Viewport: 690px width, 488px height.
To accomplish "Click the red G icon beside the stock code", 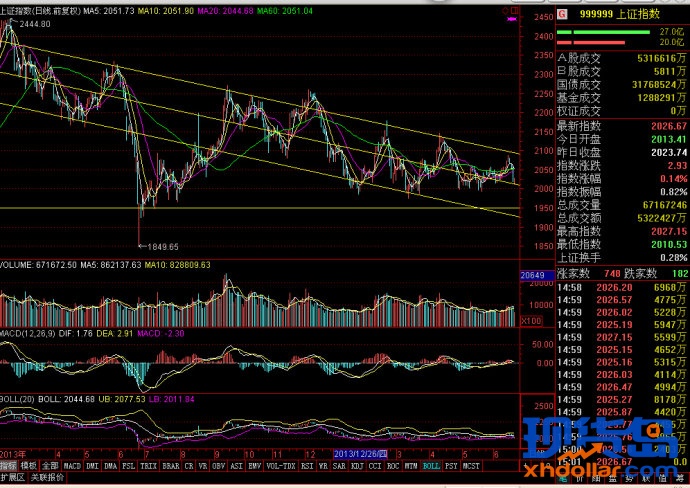I will click(x=562, y=16).
